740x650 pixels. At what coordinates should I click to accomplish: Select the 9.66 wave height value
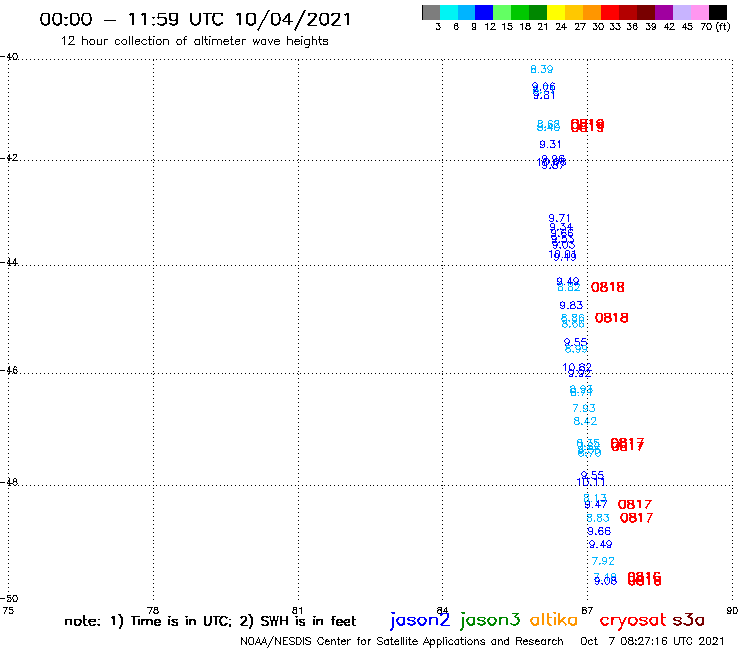pyautogui.click(x=599, y=532)
